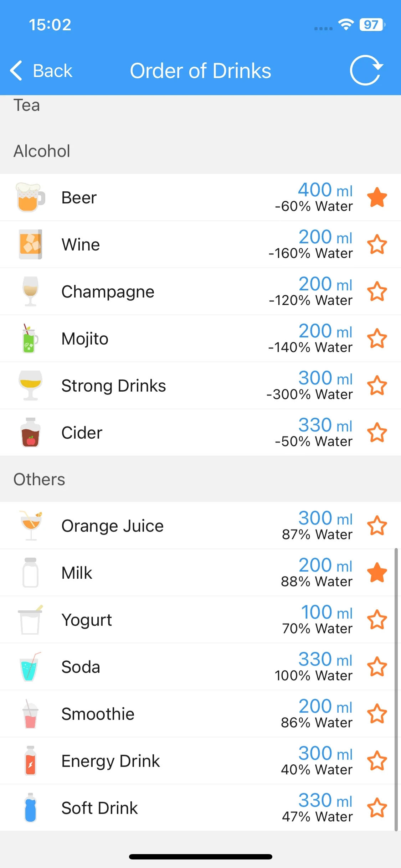The width and height of the screenshot is (401, 868).
Task: Click the vertical scroll indicator
Action: point(396,690)
